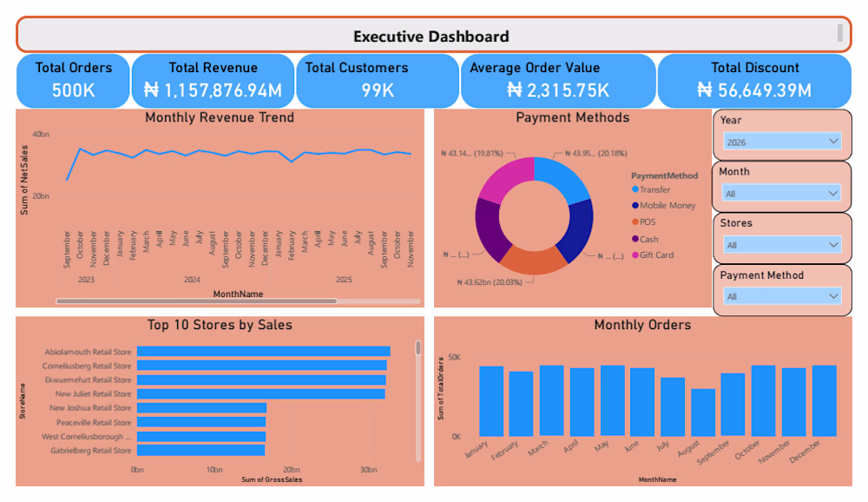Screen dimensions: 868x502
Task: Select the November bar in Monthly Orders
Action: tap(794, 402)
